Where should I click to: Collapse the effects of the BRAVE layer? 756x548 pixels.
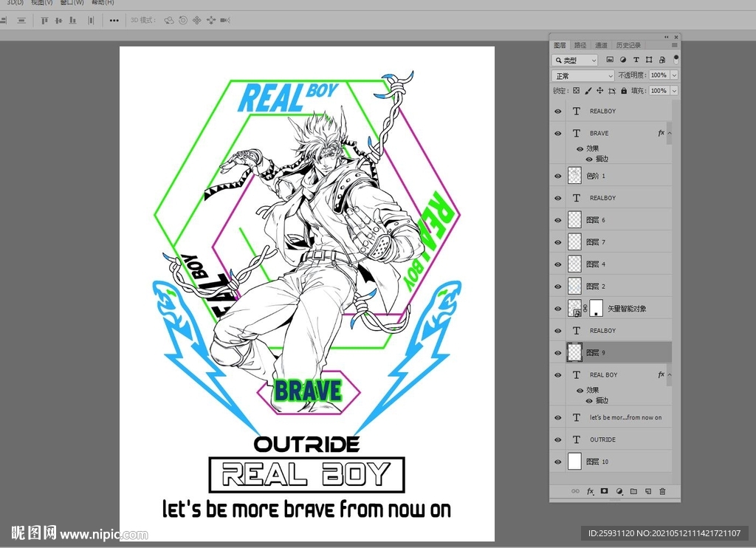pyautogui.click(x=669, y=134)
